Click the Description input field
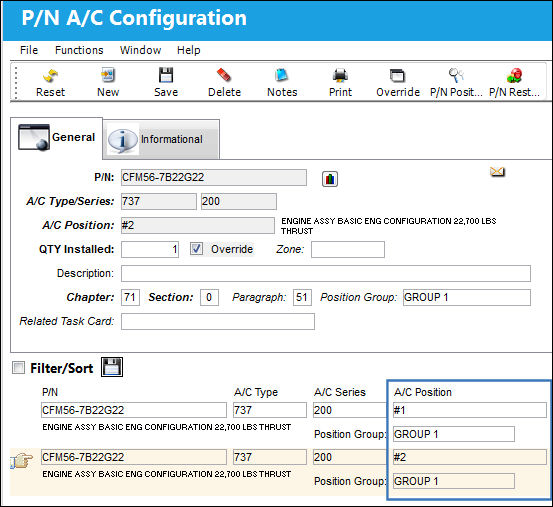This screenshot has height=507, width=553. click(326, 273)
